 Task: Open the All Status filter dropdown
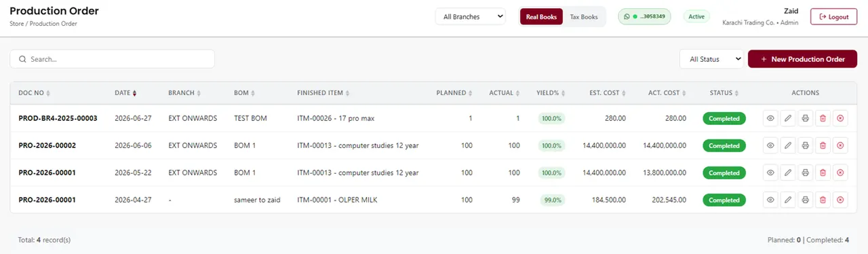pos(711,59)
